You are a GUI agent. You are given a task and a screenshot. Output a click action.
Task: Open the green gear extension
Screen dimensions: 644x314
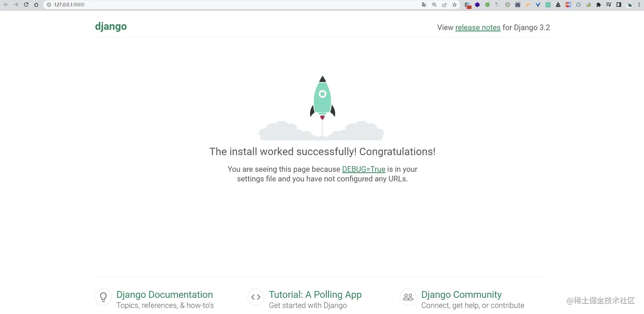[x=487, y=5]
